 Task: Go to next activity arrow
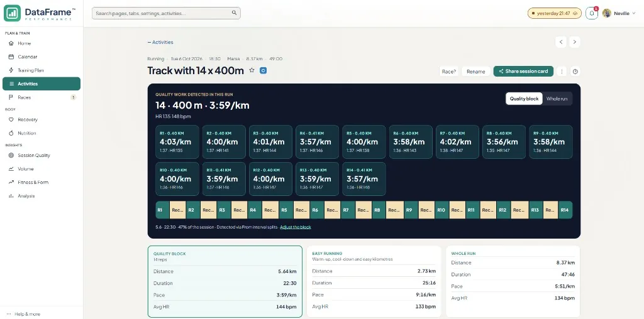point(575,42)
